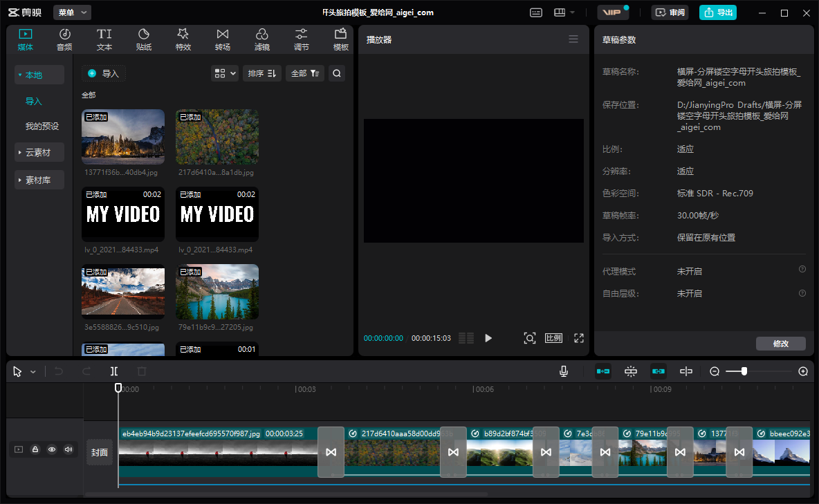Switch to the 文本 tab

click(104, 39)
